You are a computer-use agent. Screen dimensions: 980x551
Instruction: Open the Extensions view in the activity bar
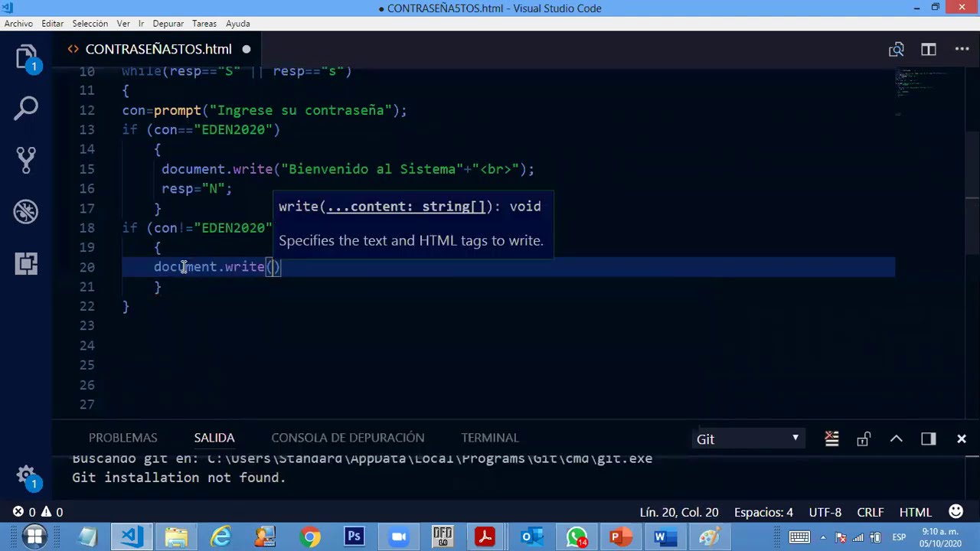(26, 264)
